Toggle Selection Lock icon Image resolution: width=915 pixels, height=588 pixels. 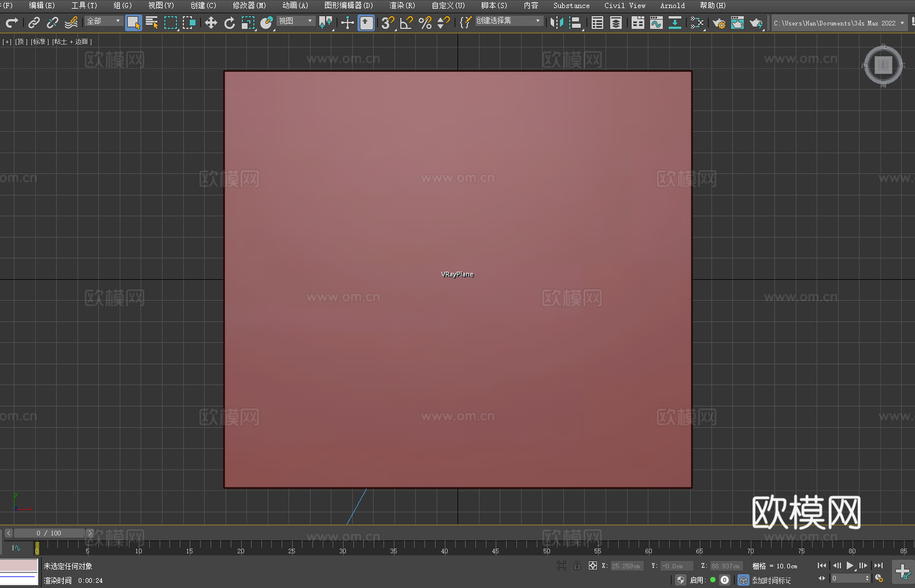click(x=577, y=565)
